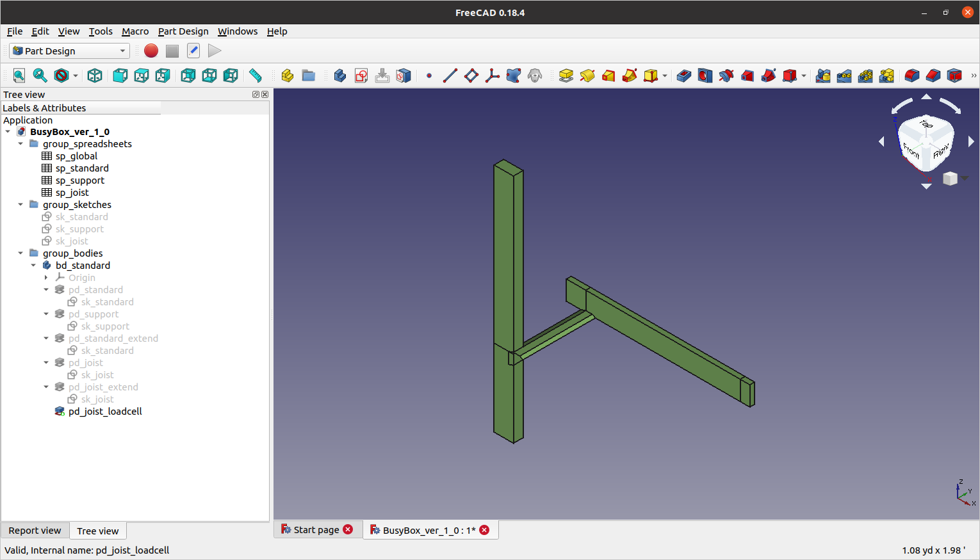
Task: Click the Create new sketch icon
Action: click(x=361, y=76)
